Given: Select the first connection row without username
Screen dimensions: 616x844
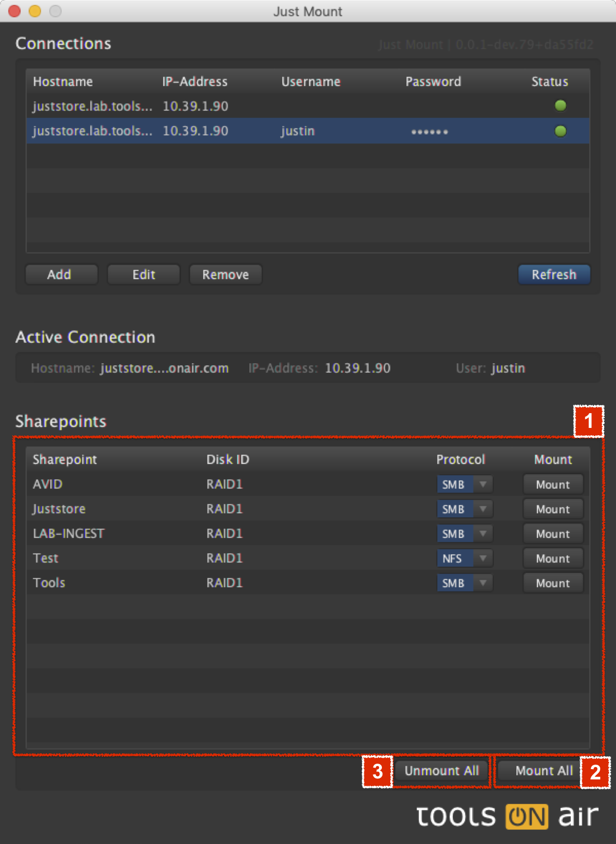Looking at the screenshot, I should point(308,106).
